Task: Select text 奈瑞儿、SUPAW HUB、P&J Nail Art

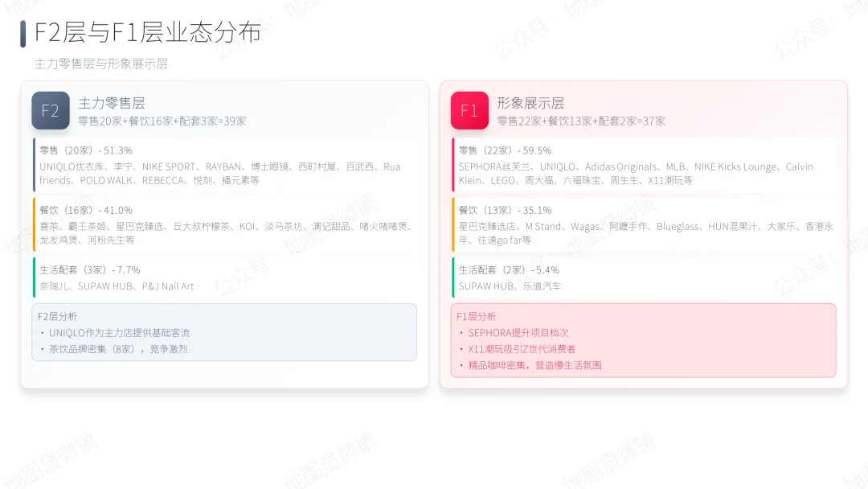Action: [117, 286]
